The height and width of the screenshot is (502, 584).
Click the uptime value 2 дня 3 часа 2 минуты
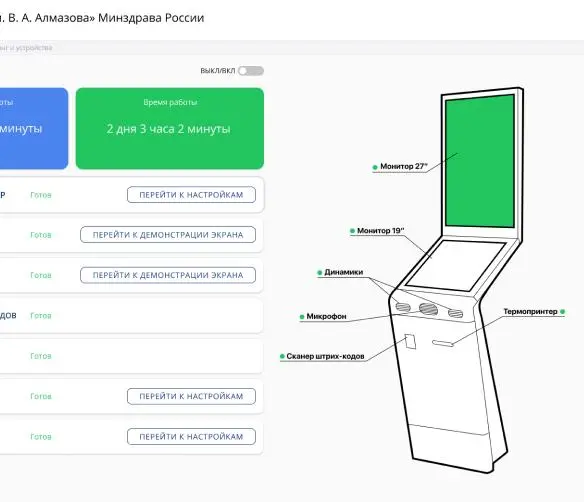click(x=169, y=129)
